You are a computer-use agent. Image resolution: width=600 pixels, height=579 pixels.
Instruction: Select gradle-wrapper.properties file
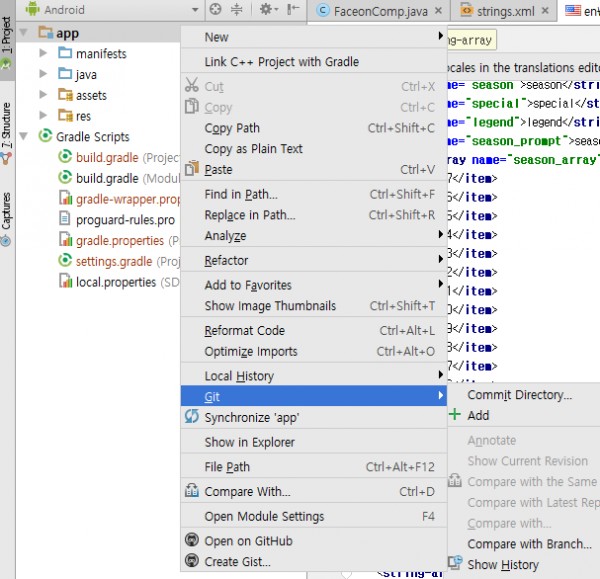119,199
